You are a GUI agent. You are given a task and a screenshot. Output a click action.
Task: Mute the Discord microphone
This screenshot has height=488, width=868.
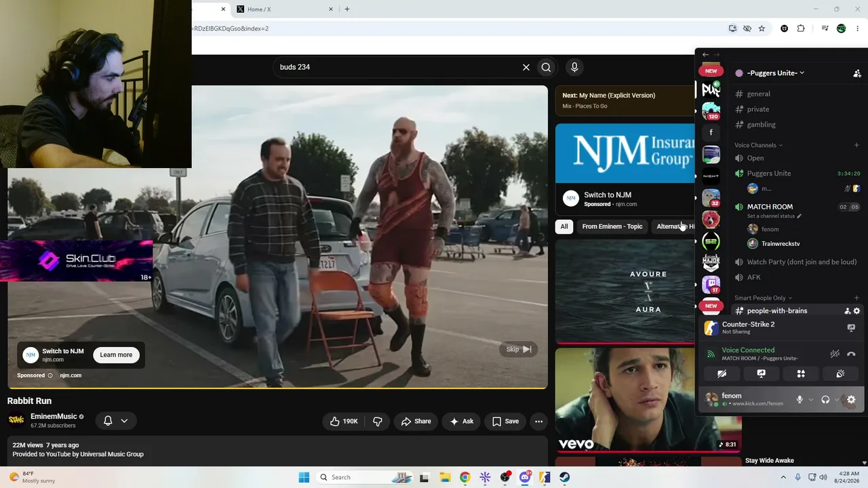(x=800, y=400)
